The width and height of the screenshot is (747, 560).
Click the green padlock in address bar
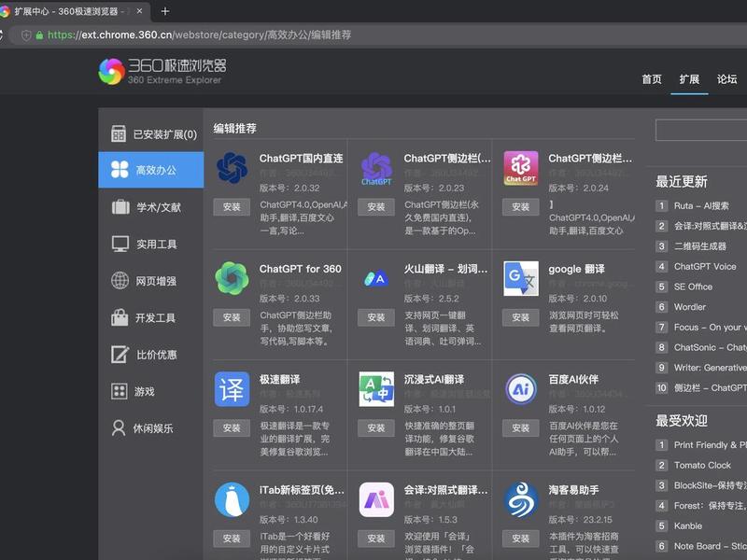[39, 35]
